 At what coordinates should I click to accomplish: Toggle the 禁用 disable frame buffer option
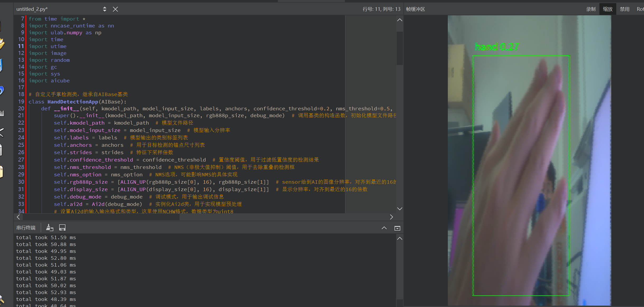click(624, 9)
